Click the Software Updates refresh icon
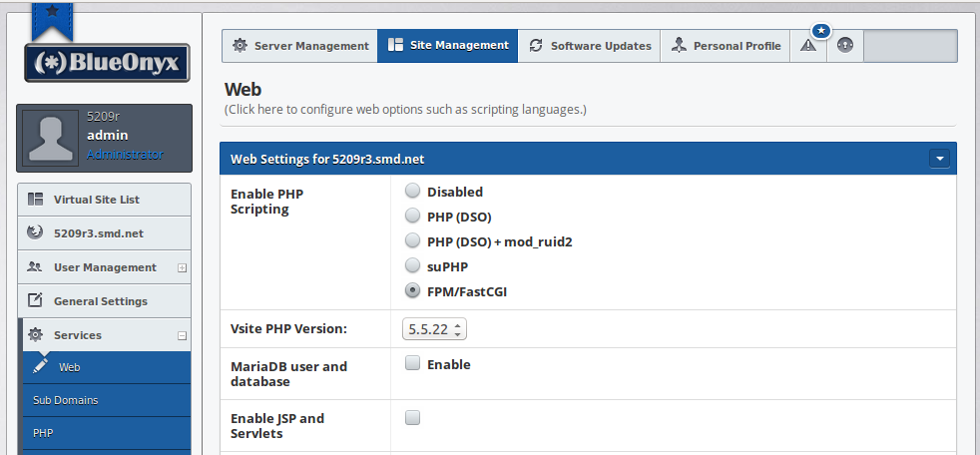The width and height of the screenshot is (980, 455). 536,46
